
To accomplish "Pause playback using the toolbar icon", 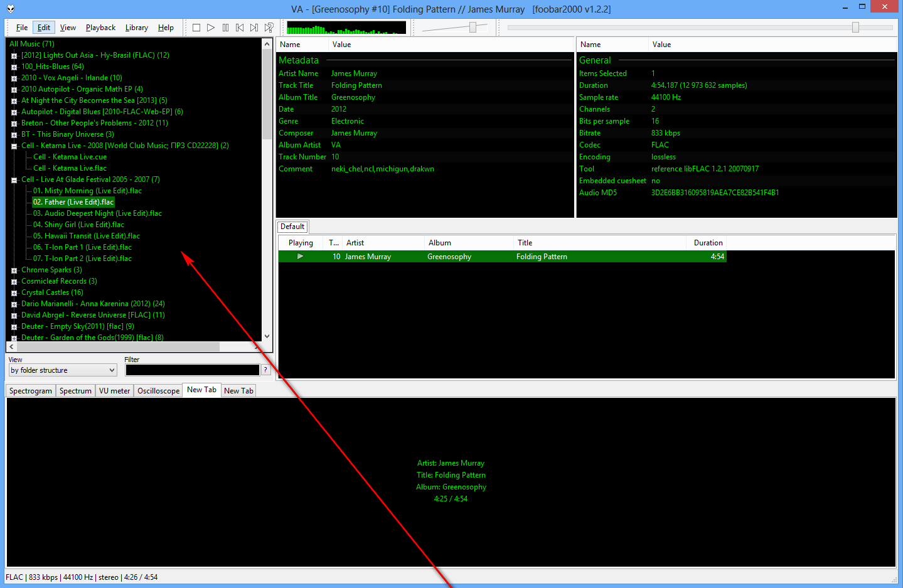I will (x=225, y=28).
